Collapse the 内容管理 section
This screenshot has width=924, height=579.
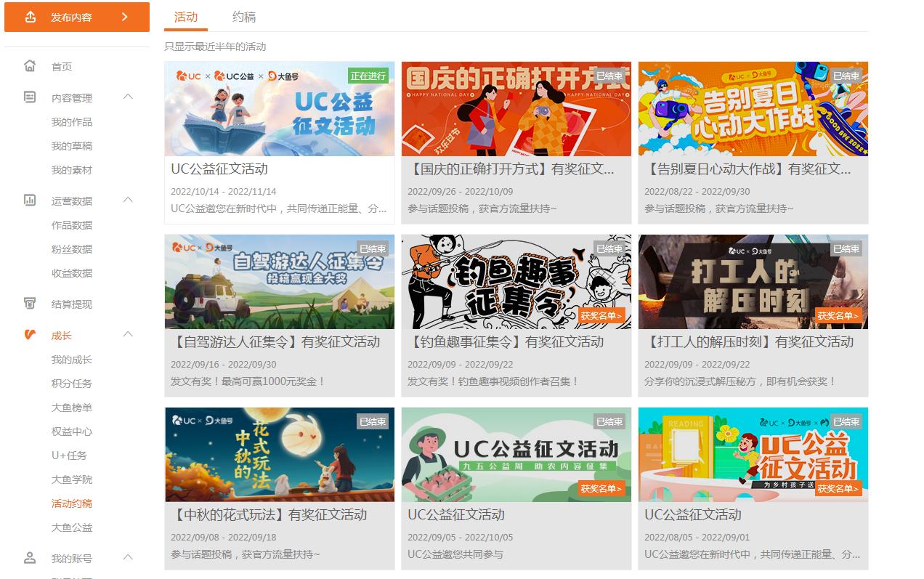pyautogui.click(x=129, y=97)
